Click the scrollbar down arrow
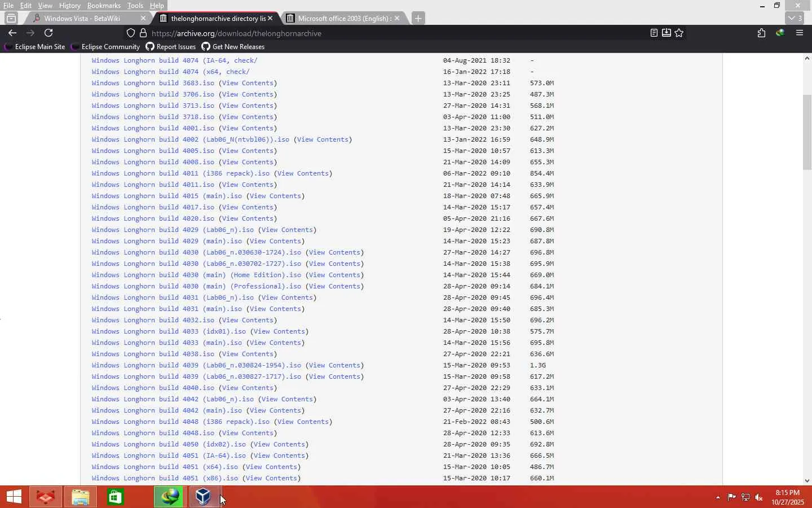Image resolution: width=812 pixels, height=508 pixels. [x=807, y=481]
